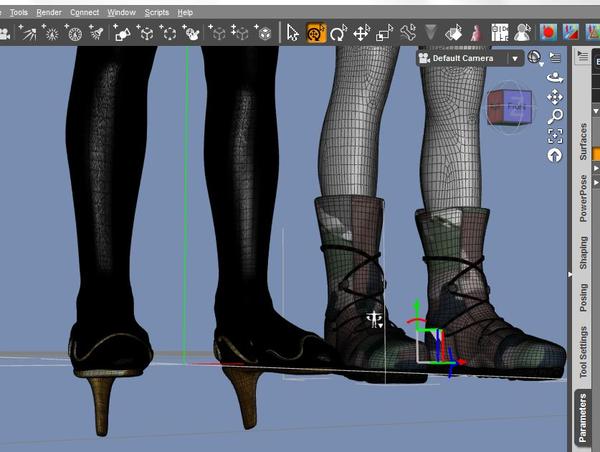Viewport: 600px width, 452px height.
Task: Open the viewport options menu icon
Action: (555, 58)
